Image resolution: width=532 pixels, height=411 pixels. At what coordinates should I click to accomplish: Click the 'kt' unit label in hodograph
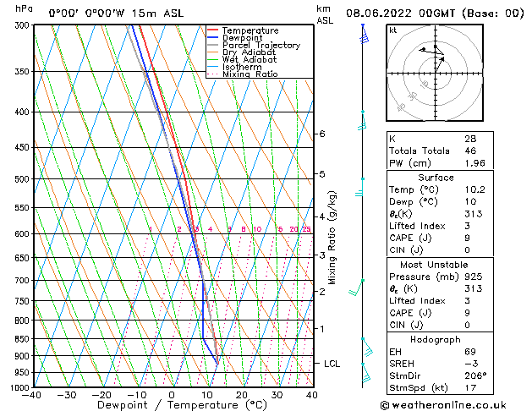point(393,30)
